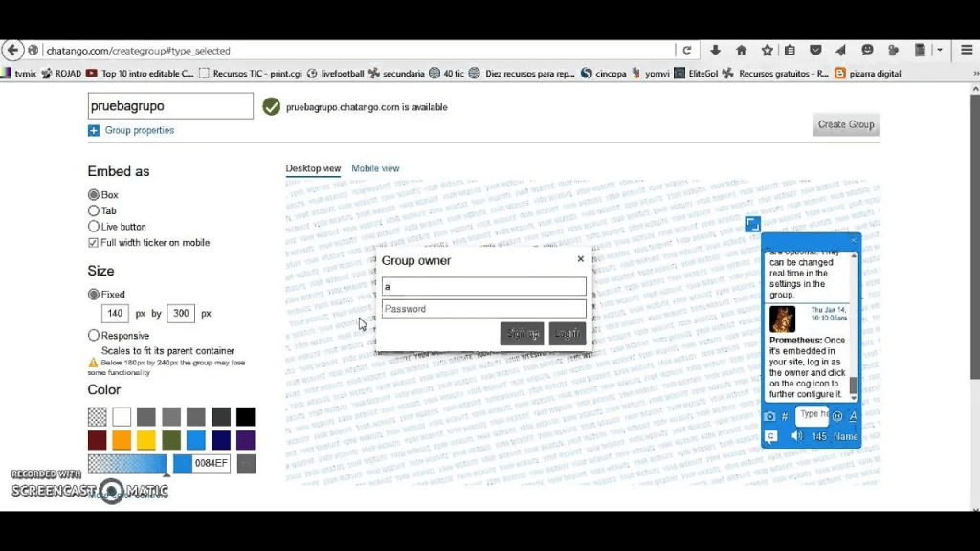Click the height field showing 300
The width and height of the screenshot is (980, 551).
(x=181, y=314)
